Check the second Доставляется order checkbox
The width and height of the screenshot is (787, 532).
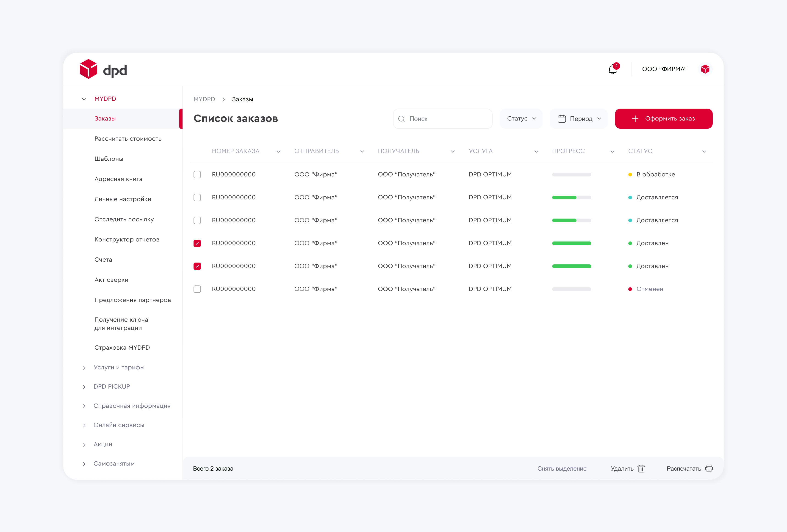tap(197, 220)
